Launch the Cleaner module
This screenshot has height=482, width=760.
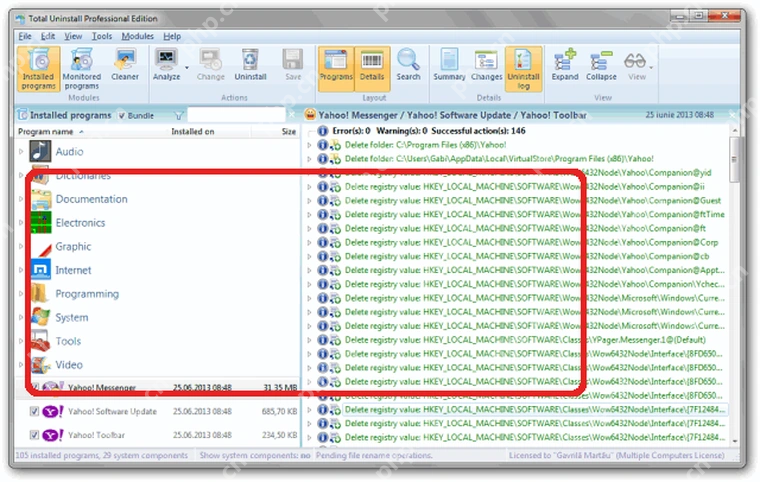click(x=125, y=64)
